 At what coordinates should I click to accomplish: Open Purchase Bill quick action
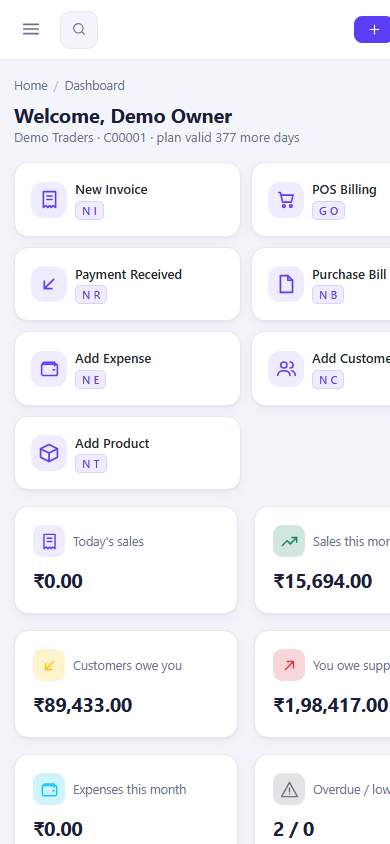coord(321,284)
